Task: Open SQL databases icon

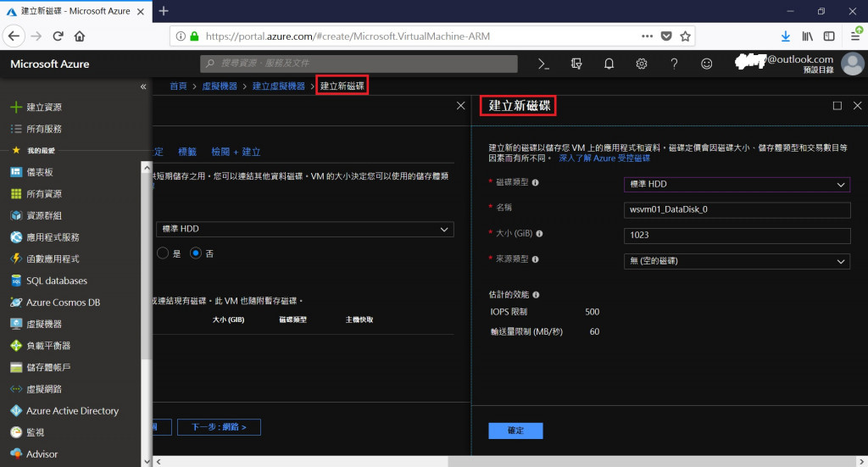Action: [x=16, y=281]
